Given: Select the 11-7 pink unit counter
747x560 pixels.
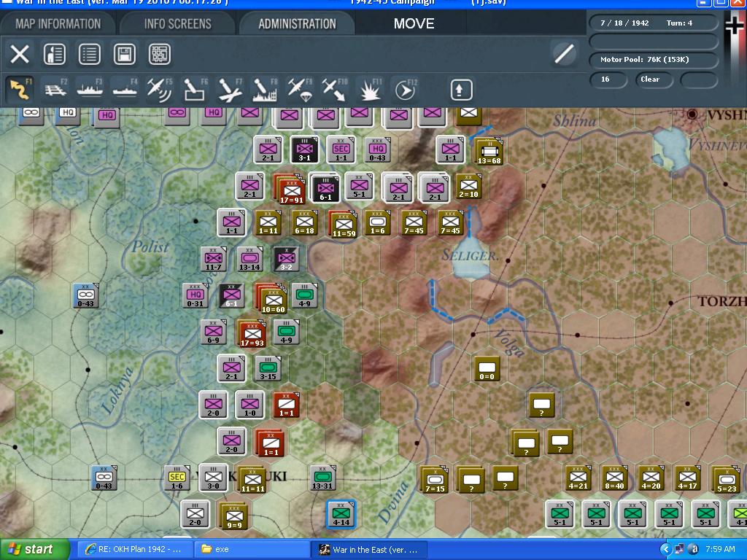Looking at the screenshot, I should pos(214,260).
